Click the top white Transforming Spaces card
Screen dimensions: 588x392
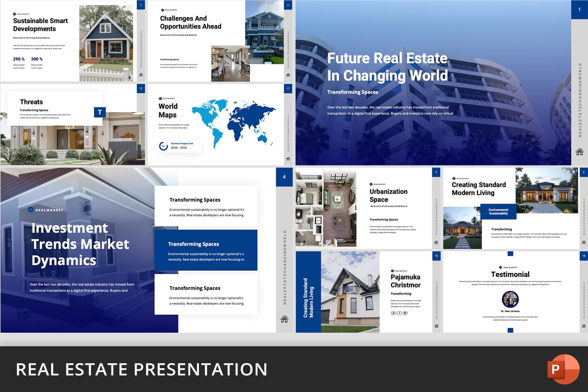point(206,206)
